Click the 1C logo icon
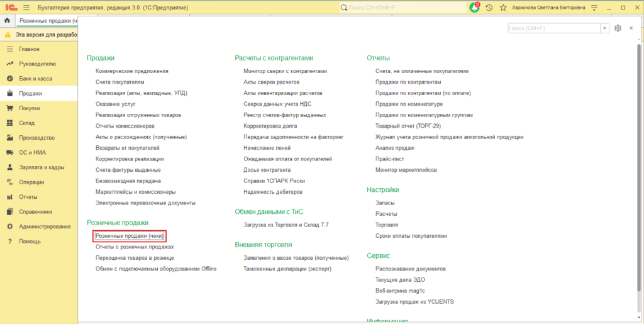Viewport: 644px width, 324px height. [11, 8]
